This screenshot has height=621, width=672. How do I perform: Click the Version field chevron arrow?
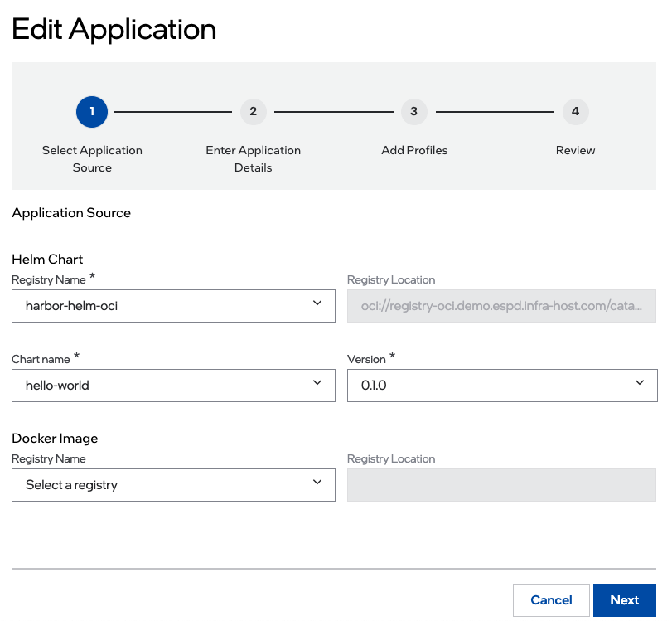(x=640, y=383)
